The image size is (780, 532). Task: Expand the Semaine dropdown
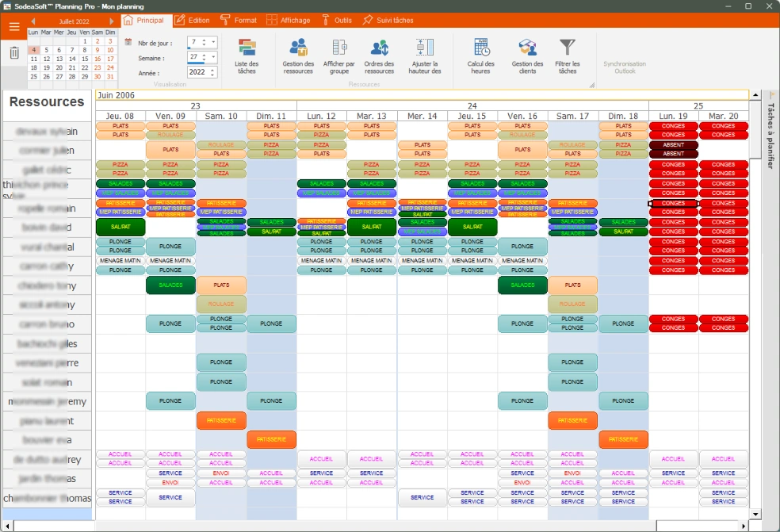(x=213, y=57)
